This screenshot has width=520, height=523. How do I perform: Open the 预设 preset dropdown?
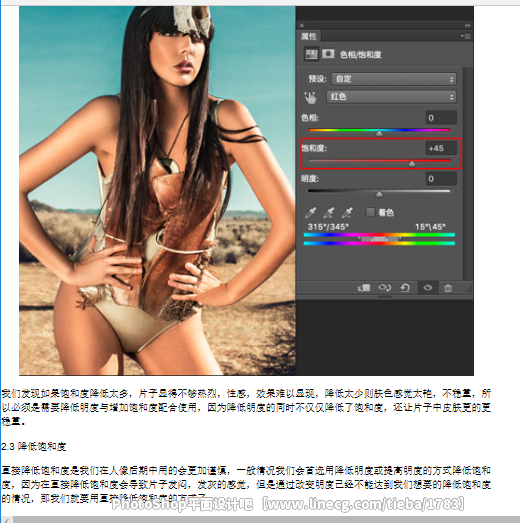click(x=394, y=79)
